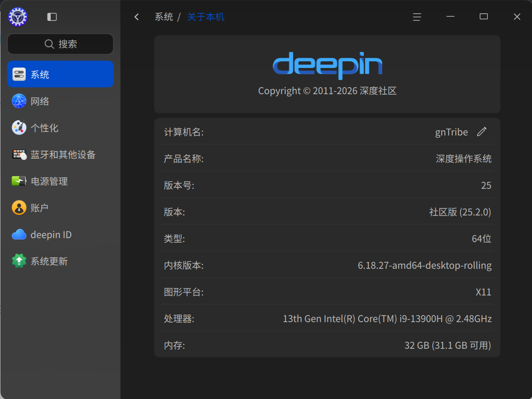Open the 系统更新 category

pos(60,261)
